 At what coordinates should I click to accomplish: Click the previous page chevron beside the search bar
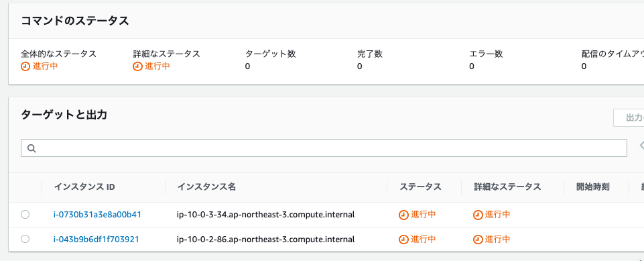641,145
